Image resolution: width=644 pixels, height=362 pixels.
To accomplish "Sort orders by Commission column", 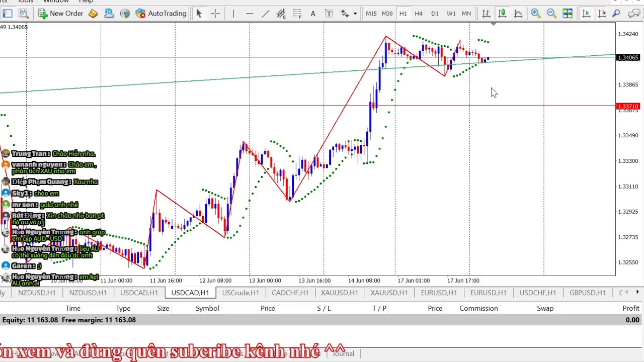I will point(478,308).
